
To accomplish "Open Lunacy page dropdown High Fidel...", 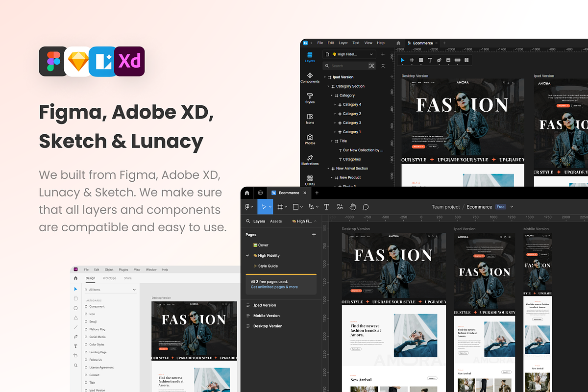I will (350, 54).
